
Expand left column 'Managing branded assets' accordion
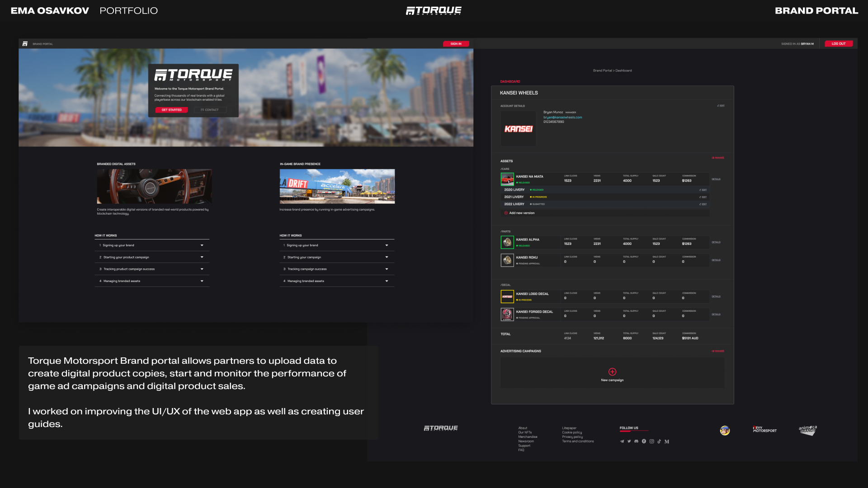[x=152, y=281]
